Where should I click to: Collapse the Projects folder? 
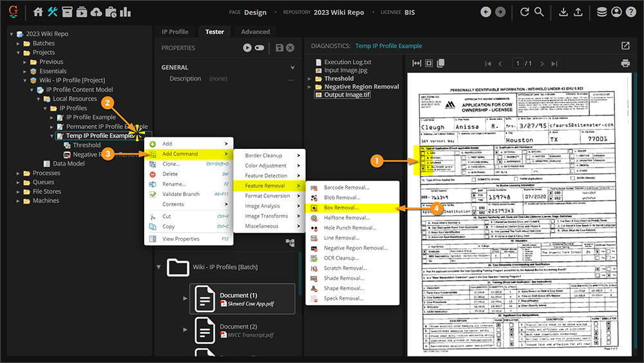pyautogui.click(x=18, y=53)
